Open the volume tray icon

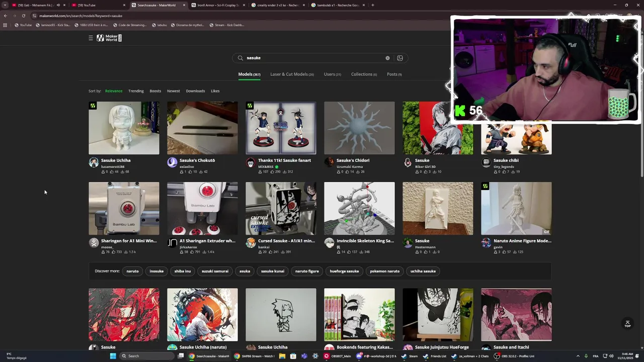pyautogui.click(x=611, y=356)
